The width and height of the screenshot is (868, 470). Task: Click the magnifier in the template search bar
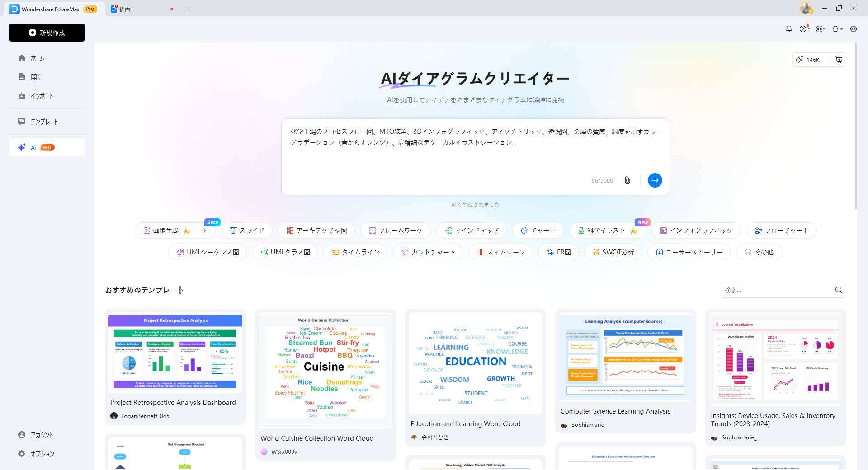[x=839, y=290]
